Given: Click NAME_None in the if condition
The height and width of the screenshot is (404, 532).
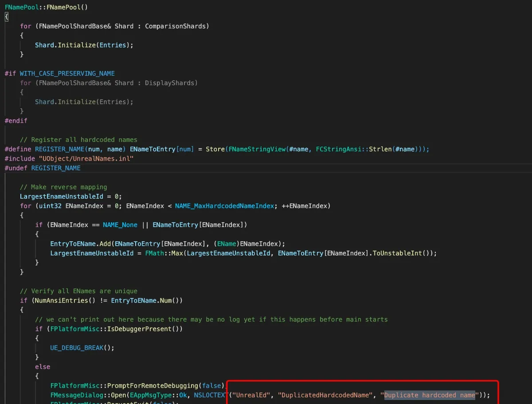Looking at the screenshot, I should (120, 225).
